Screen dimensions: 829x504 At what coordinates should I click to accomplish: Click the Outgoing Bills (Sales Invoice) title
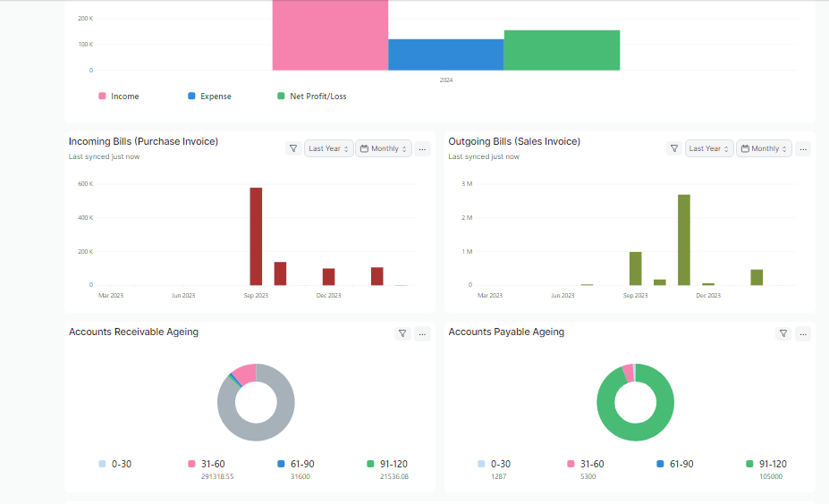514,141
